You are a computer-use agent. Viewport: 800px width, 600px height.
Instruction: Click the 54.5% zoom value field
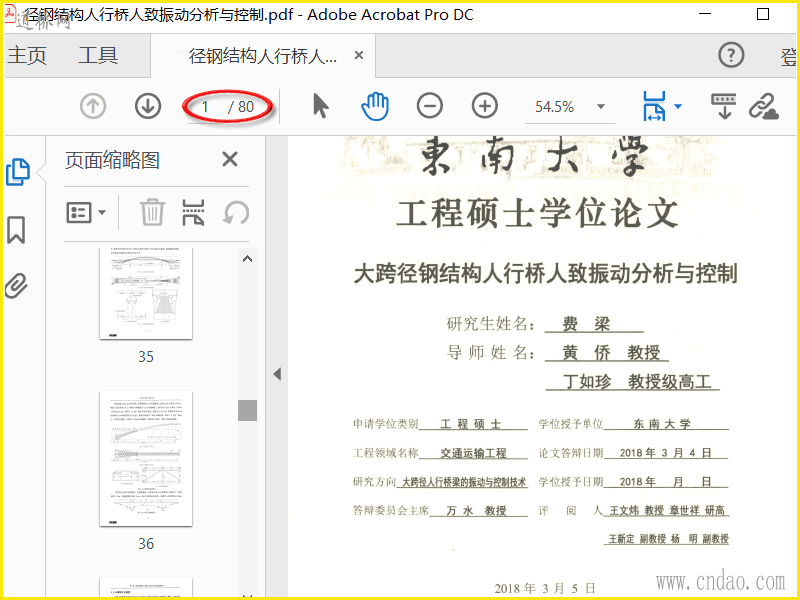(x=555, y=107)
